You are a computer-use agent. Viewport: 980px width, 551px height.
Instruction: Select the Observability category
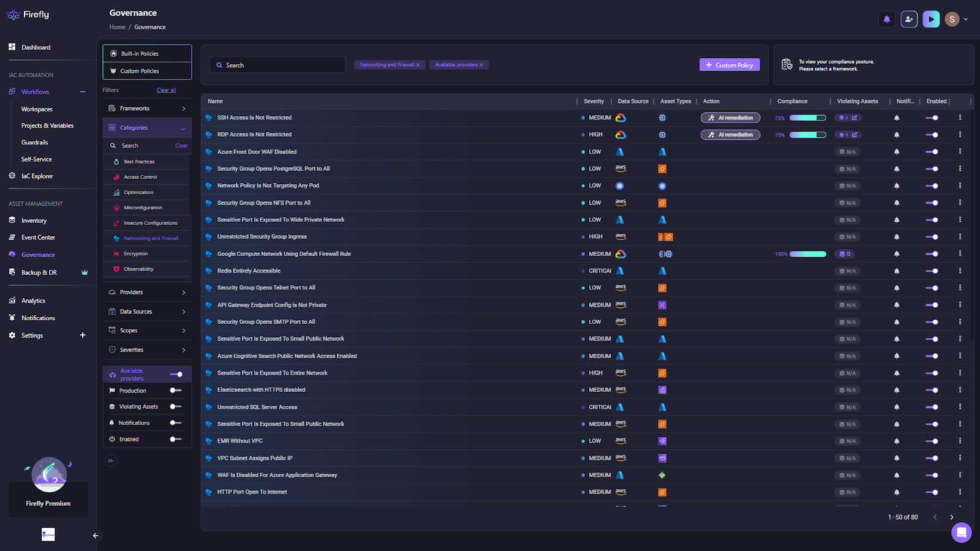(x=138, y=269)
